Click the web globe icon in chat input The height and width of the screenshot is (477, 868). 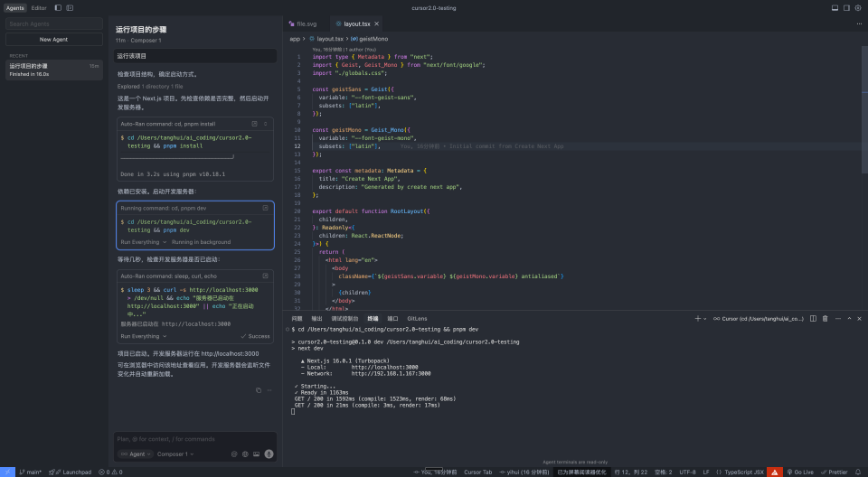tap(245, 454)
